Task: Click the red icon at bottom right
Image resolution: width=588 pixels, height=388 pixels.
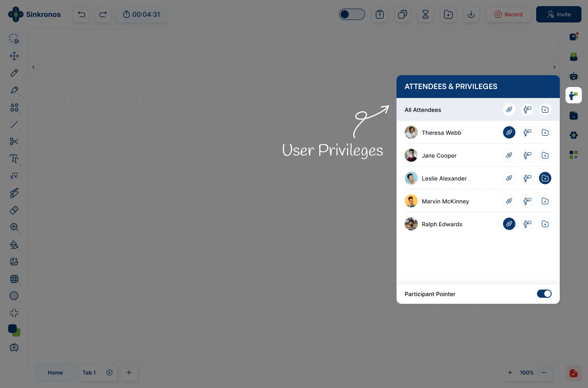Action: [574, 373]
